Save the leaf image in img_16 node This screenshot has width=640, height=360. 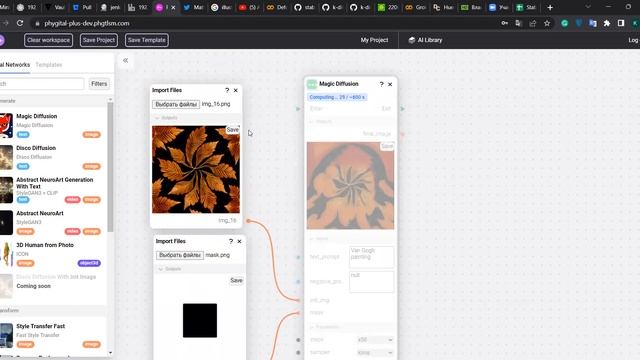click(x=233, y=130)
